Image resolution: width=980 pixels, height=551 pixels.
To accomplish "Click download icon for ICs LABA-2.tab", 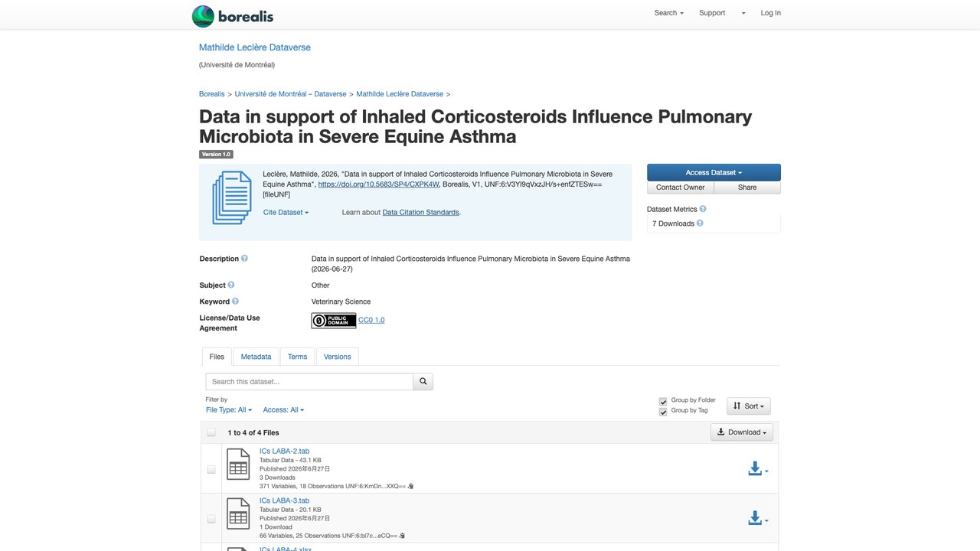I will [757, 469].
